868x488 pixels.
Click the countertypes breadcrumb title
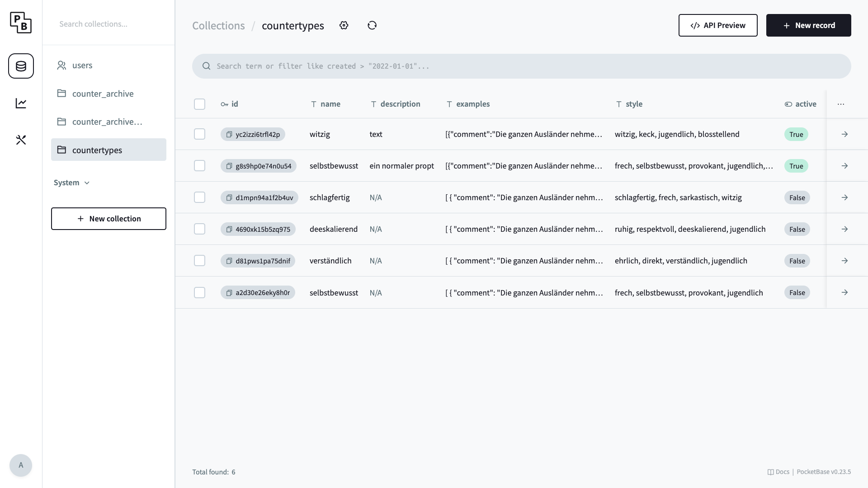click(293, 25)
